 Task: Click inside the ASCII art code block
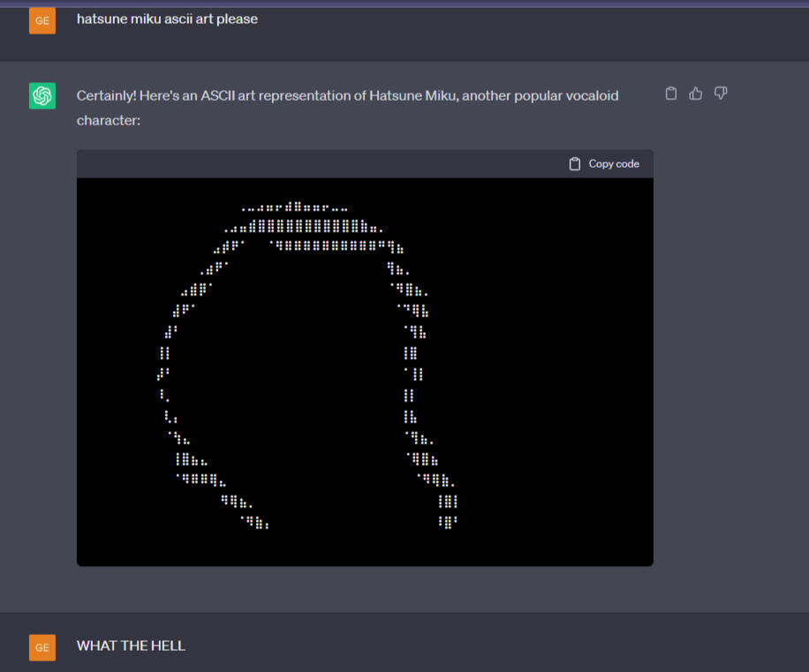coord(365,372)
